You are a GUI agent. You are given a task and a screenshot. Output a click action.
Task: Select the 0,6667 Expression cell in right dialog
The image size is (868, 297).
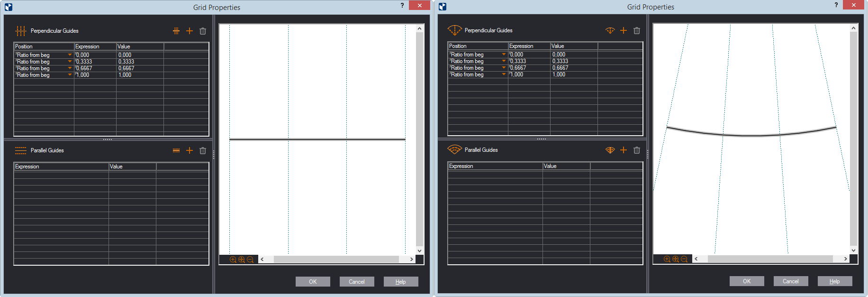click(x=529, y=68)
